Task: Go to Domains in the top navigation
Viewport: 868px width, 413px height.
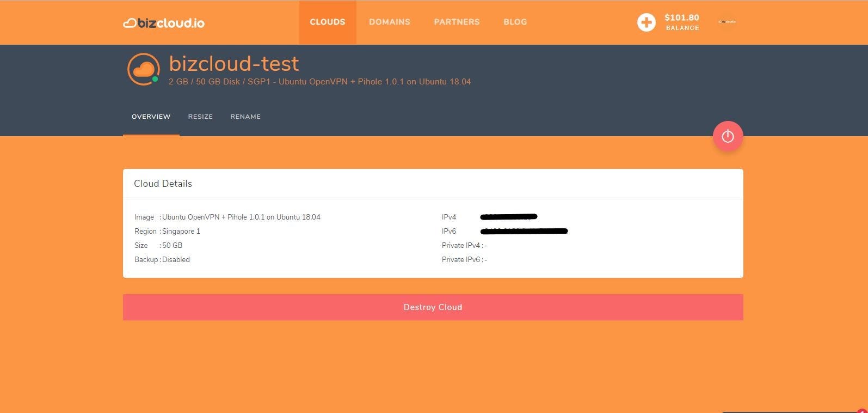Action: pyautogui.click(x=390, y=22)
